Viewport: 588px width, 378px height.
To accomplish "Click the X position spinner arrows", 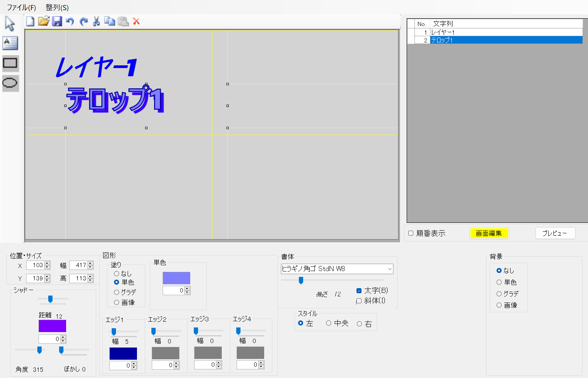I will [x=47, y=265].
